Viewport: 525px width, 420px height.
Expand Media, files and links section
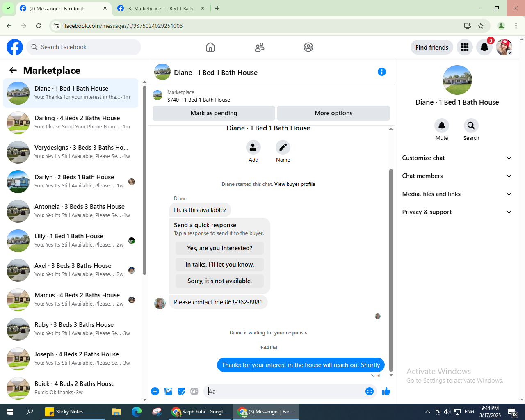coord(457,194)
